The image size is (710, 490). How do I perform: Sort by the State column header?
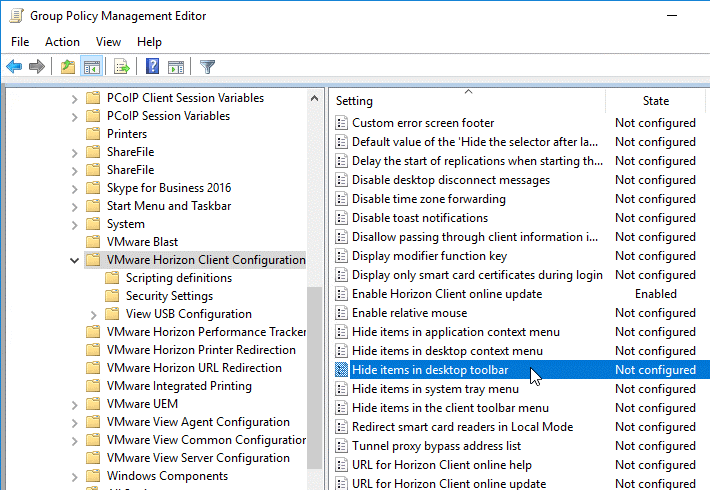click(x=655, y=101)
